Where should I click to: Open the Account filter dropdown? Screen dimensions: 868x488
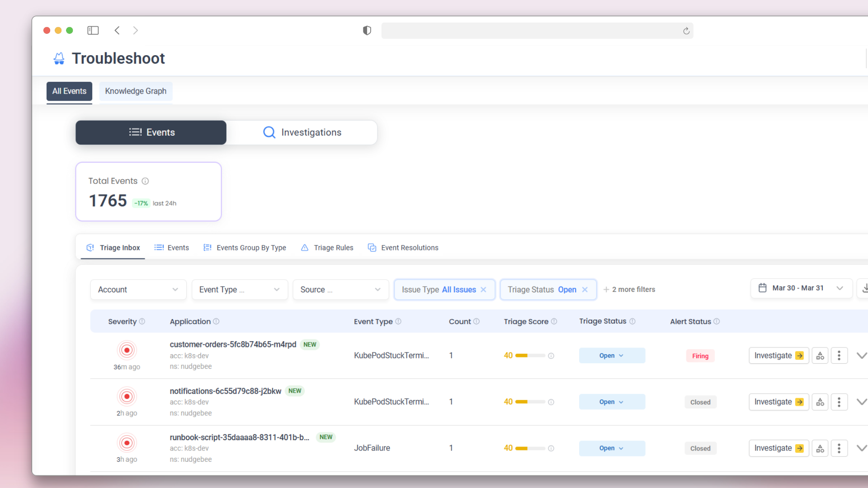[138, 290]
